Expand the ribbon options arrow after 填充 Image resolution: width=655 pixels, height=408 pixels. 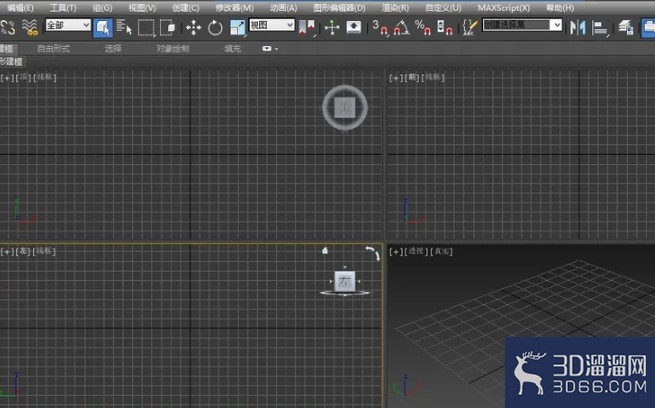(276, 49)
